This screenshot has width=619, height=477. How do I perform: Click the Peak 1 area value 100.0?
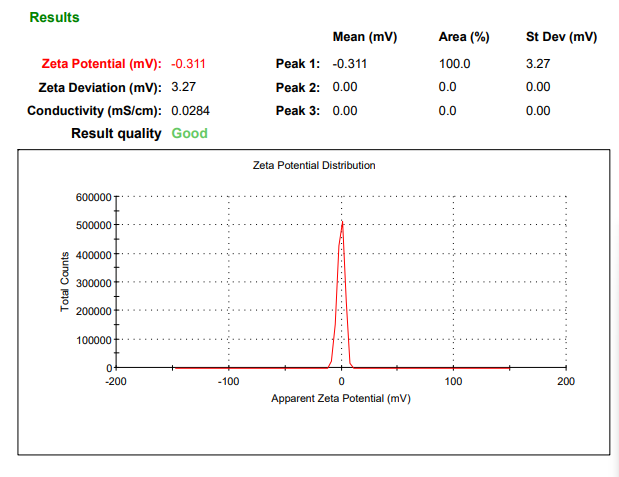(x=454, y=63)
